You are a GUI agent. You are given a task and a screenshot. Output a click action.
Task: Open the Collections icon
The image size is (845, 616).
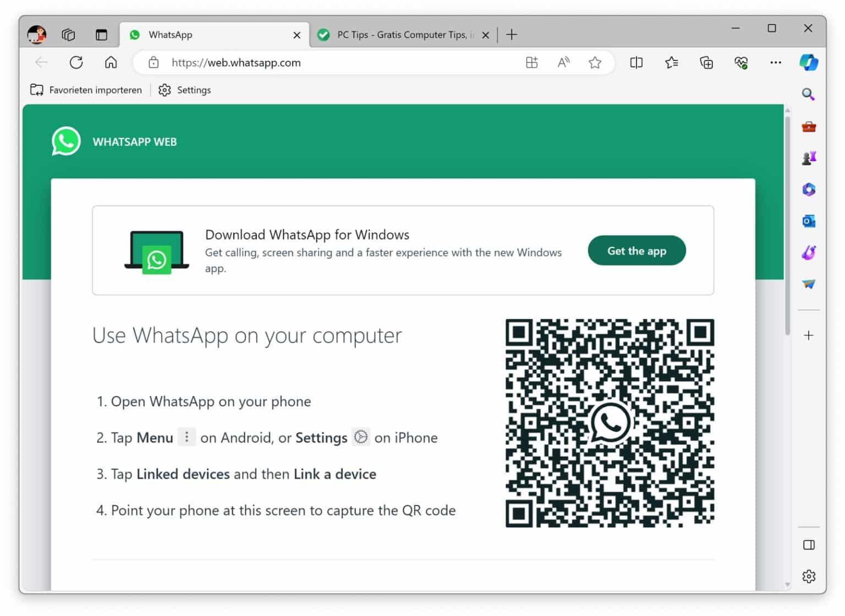coord(706,62)
